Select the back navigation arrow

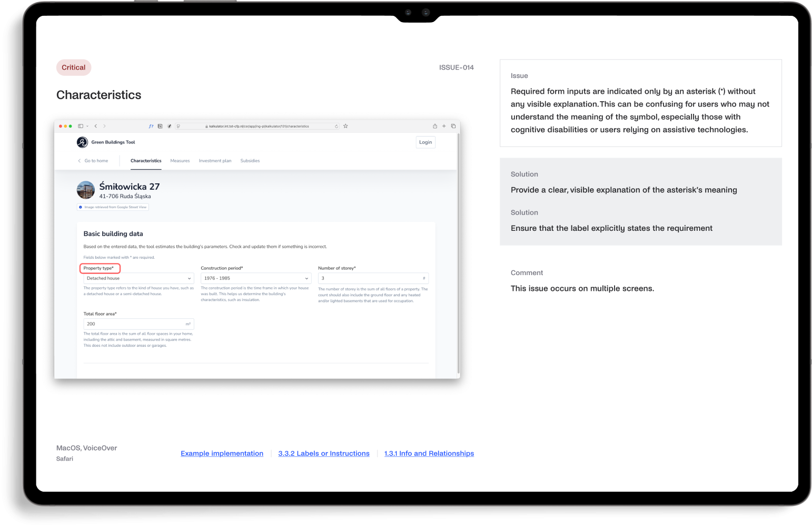tap(95, 126)
